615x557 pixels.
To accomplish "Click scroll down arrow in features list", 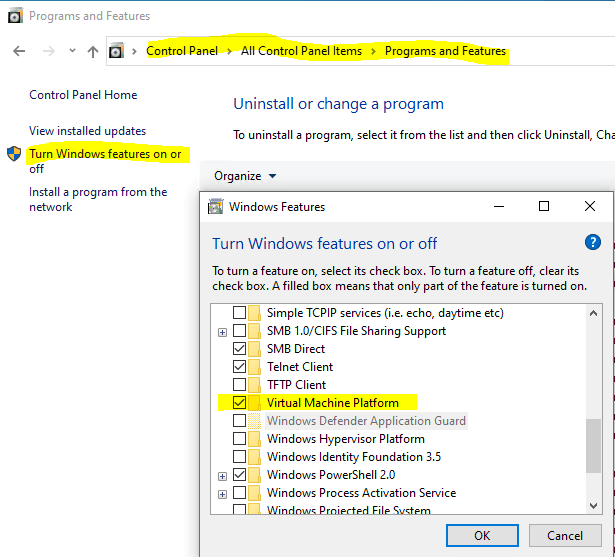I will coord(593,506).
